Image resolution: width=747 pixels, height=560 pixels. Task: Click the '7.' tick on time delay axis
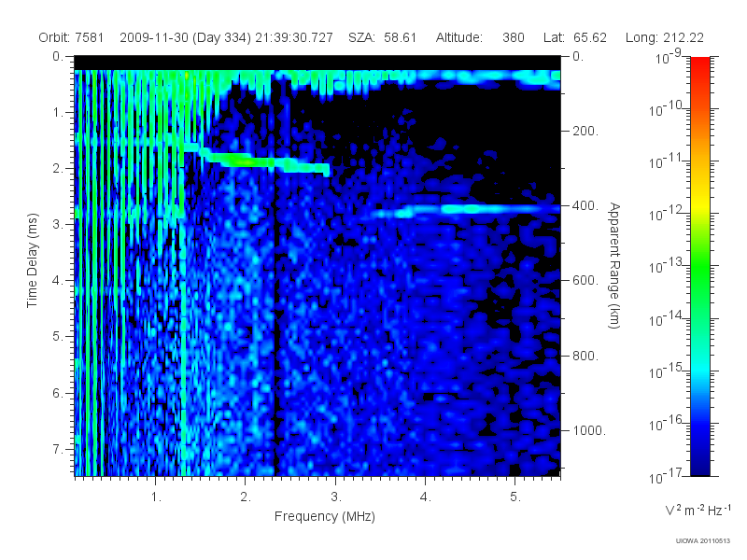[x=58, y=449]
